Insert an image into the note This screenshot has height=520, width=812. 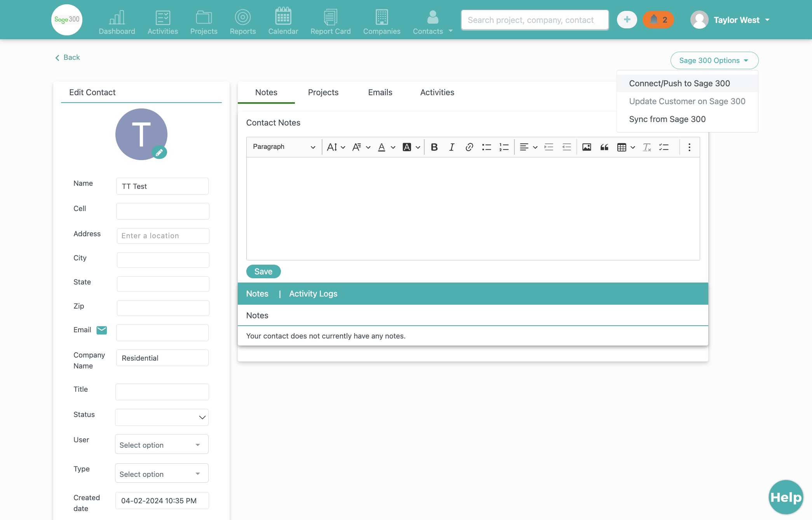[x=587, y=147]
